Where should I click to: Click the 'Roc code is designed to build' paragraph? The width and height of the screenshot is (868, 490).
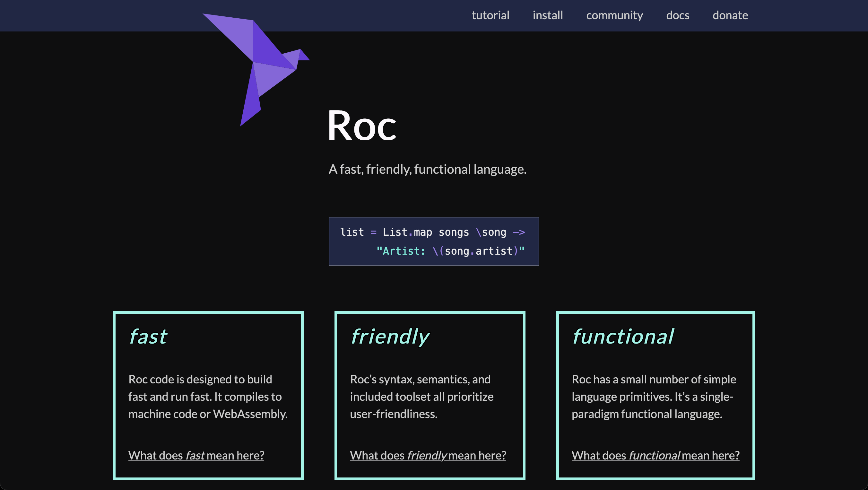[x=208, y=397]
